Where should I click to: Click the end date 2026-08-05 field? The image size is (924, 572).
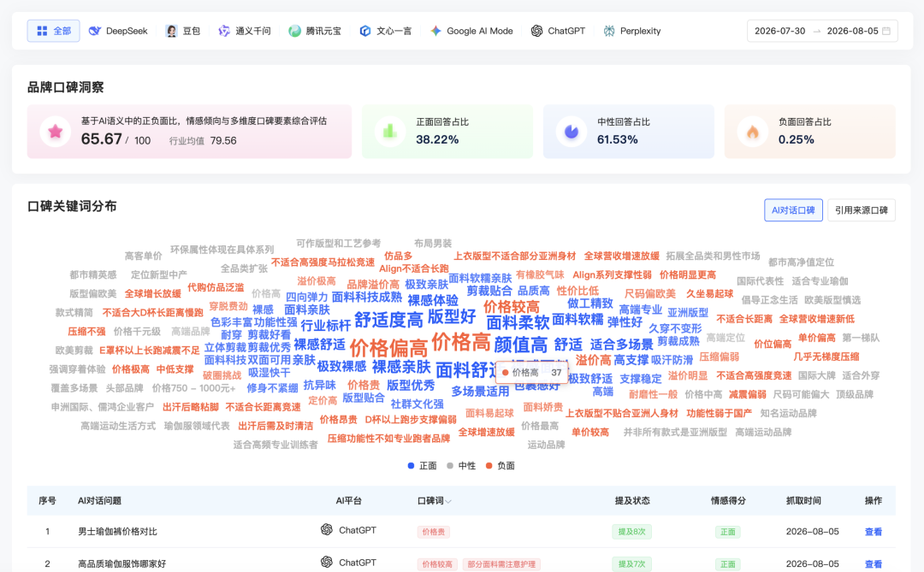click(x=852, y=31)
